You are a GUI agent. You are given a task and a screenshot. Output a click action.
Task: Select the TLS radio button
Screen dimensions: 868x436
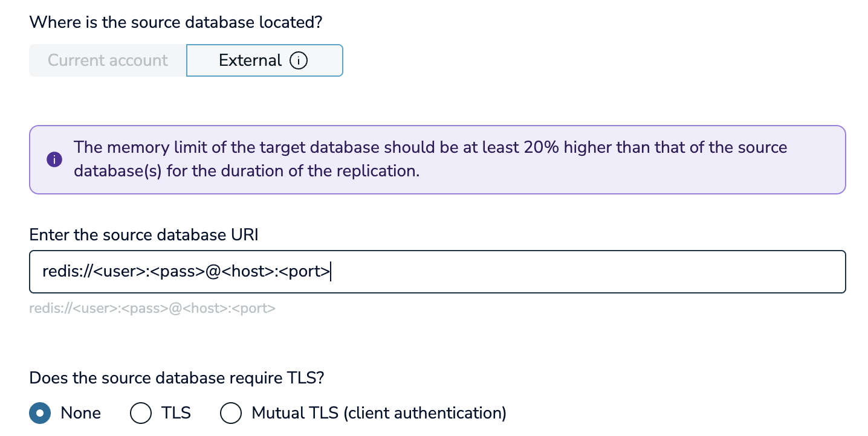pyautogui.click(x=141, y=413)
